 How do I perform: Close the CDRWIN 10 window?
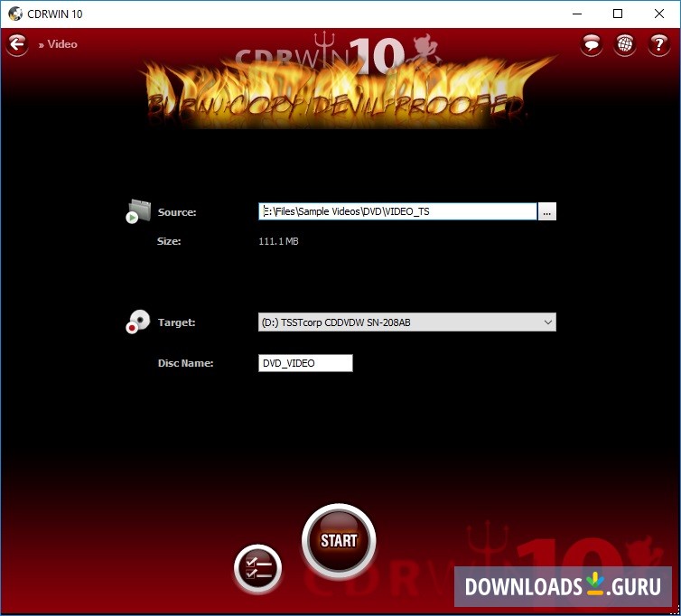(658, 14)
